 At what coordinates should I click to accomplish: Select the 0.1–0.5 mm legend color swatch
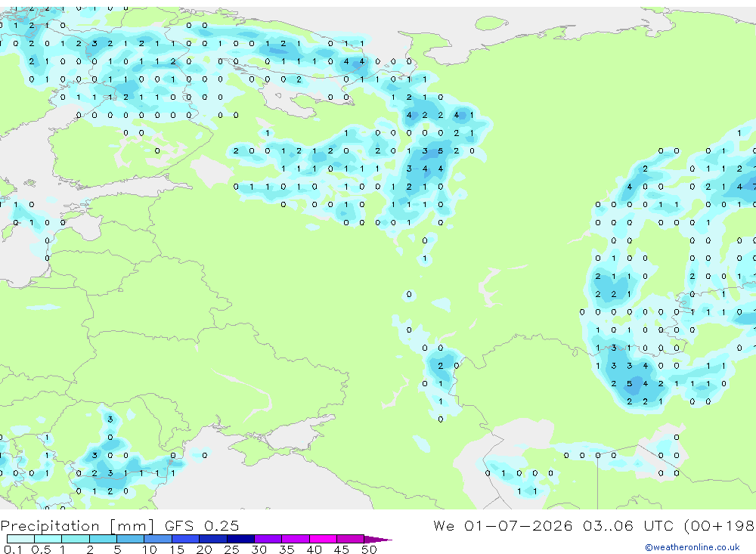click(20, 539)
